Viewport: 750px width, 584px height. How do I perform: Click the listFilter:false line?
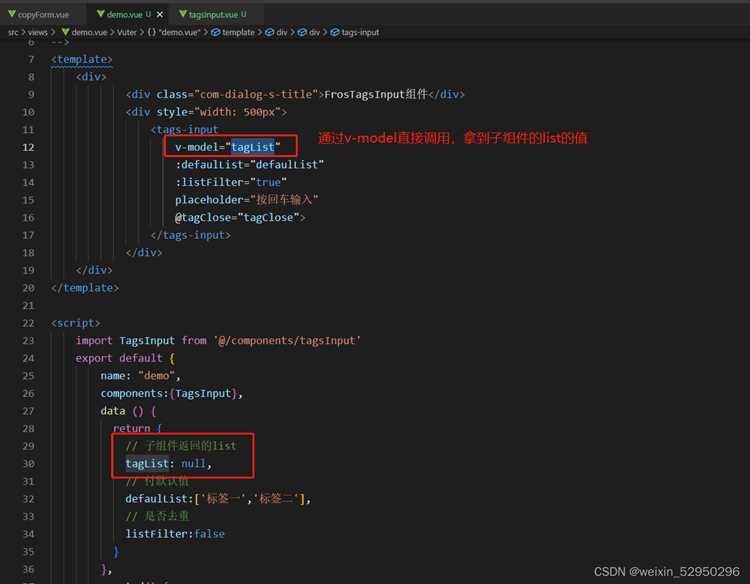175,534
